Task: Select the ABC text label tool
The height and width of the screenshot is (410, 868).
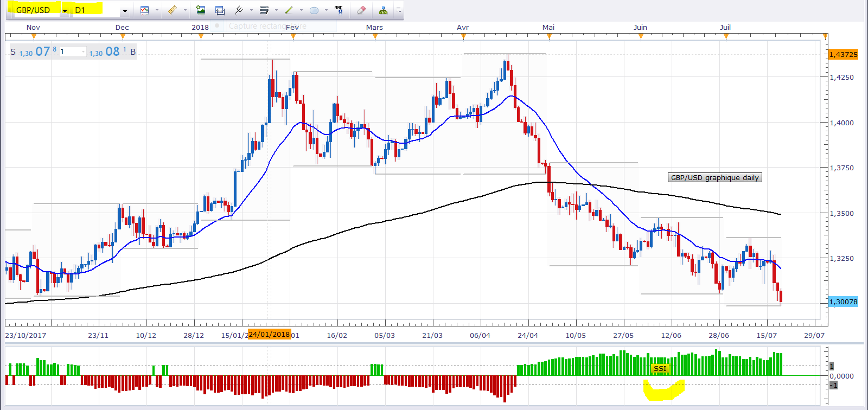Action: 339,10
